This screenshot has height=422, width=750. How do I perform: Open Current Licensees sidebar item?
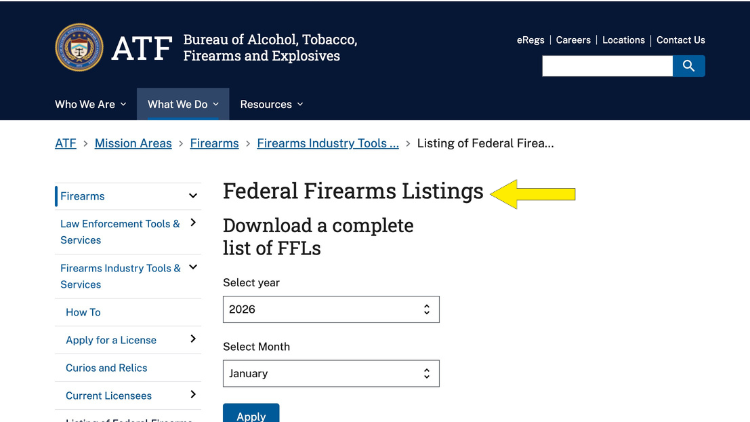[109, 396]
